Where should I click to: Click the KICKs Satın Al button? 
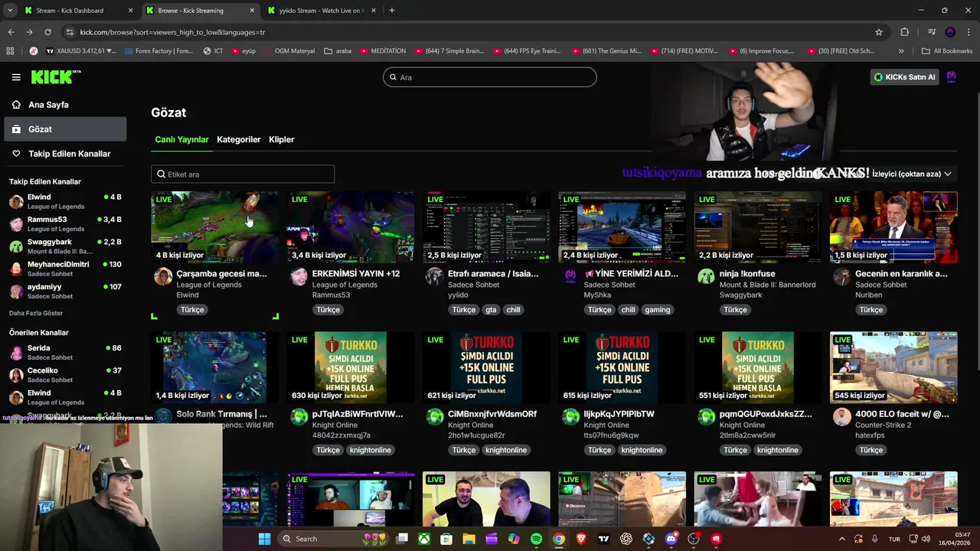click(x=905, y=77)
